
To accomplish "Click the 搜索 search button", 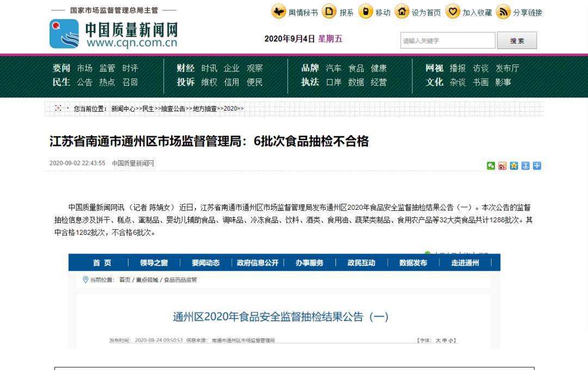I will 517,40.
